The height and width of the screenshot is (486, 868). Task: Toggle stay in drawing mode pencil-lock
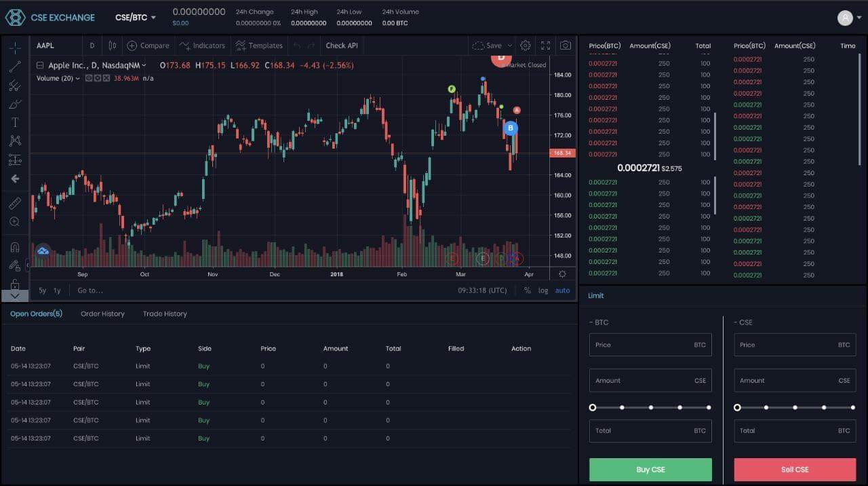pos(15,265)
